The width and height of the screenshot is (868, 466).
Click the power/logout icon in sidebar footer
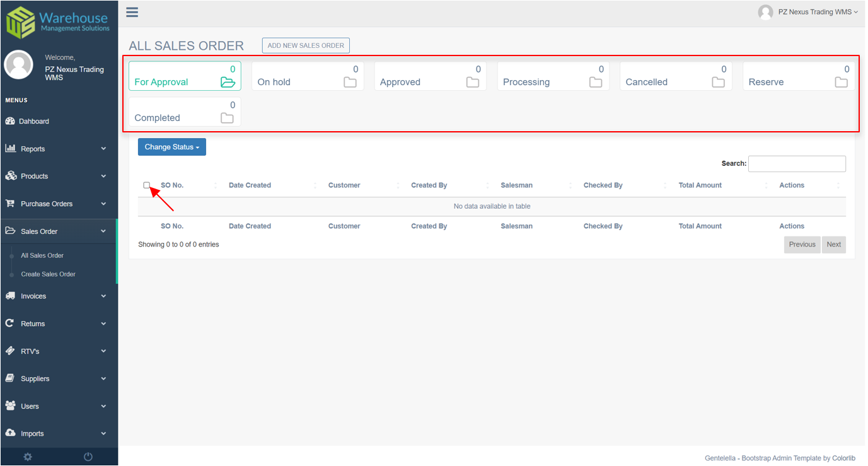point(88,457)
